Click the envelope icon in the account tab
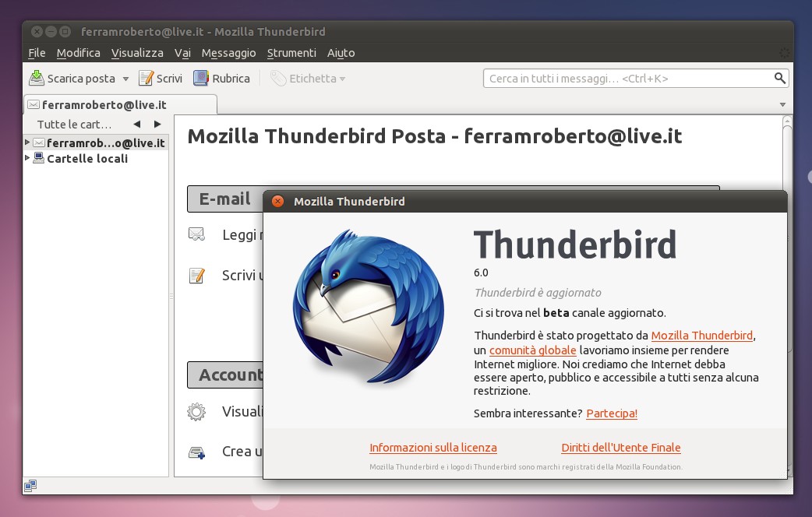 tap(34, 104)
